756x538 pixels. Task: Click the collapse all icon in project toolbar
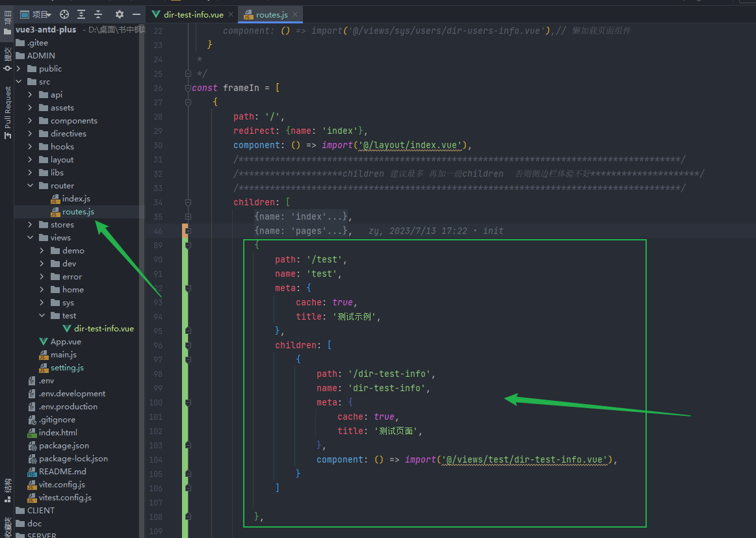(x=98, y=14)
